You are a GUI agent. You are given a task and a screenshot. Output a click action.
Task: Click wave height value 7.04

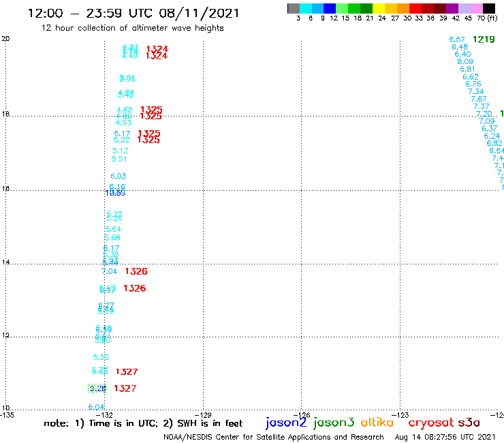109,271
